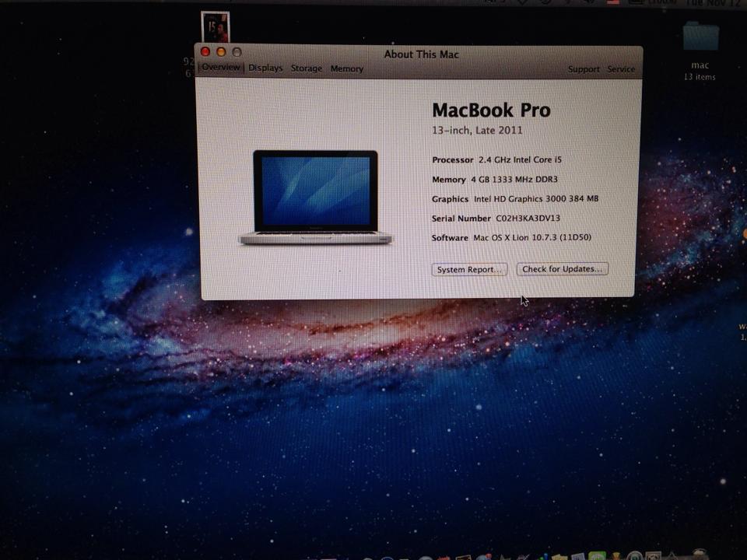
Task: Click the System Report button
Action: tap(469, 269)
